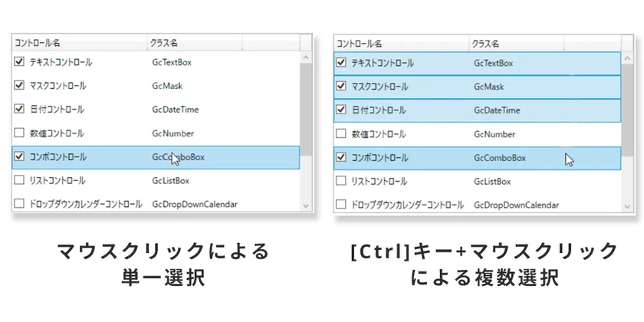Select GcMask cell in left list
The image size is (644, 322).
tap(167, 86)
